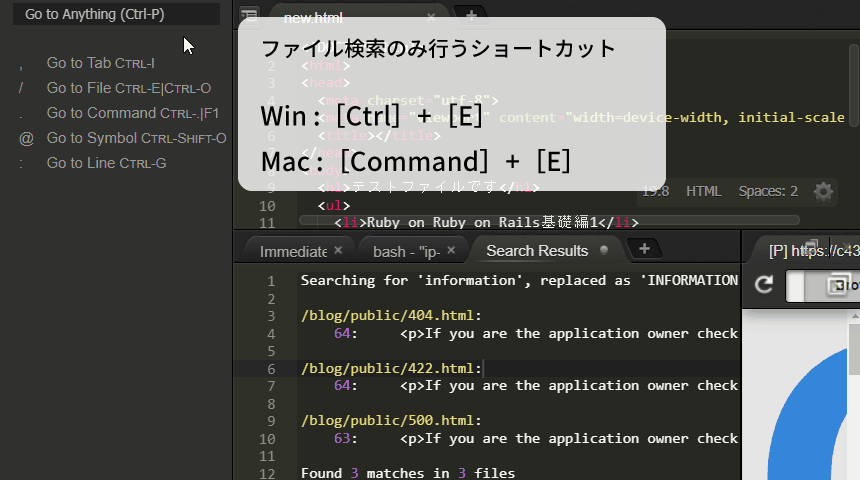Change Spaces: 2 indentation setting
This screenshot has height=480, width=860.
coord(768,191)
